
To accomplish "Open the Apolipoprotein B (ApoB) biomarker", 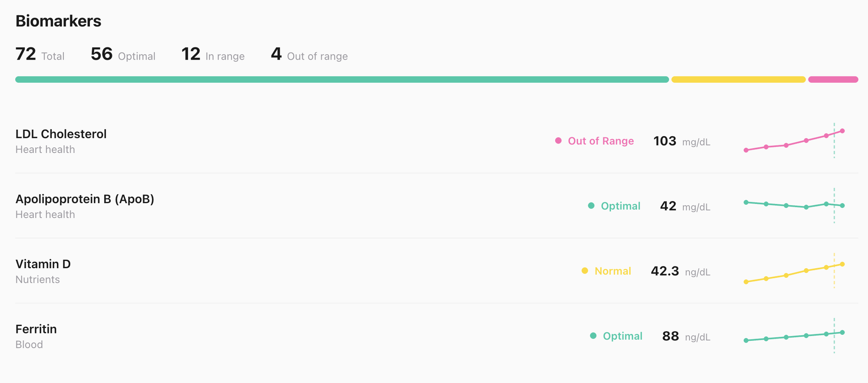I will 85,199.
